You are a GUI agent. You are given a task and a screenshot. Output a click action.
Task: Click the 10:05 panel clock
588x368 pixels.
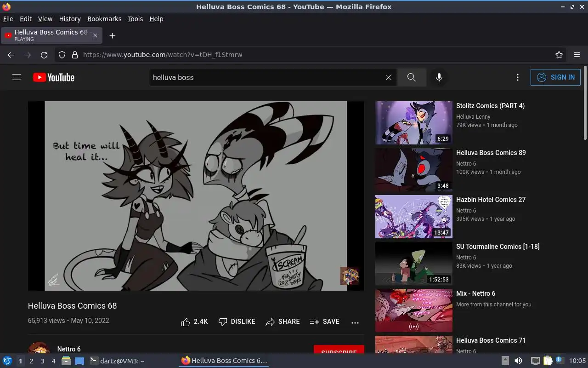[577, 361]
